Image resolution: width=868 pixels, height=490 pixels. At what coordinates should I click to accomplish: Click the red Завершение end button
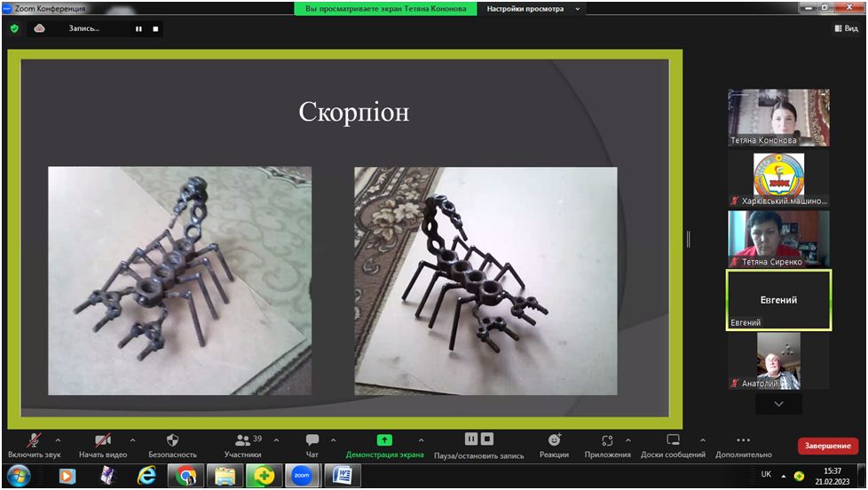click(x=827, y=446)
